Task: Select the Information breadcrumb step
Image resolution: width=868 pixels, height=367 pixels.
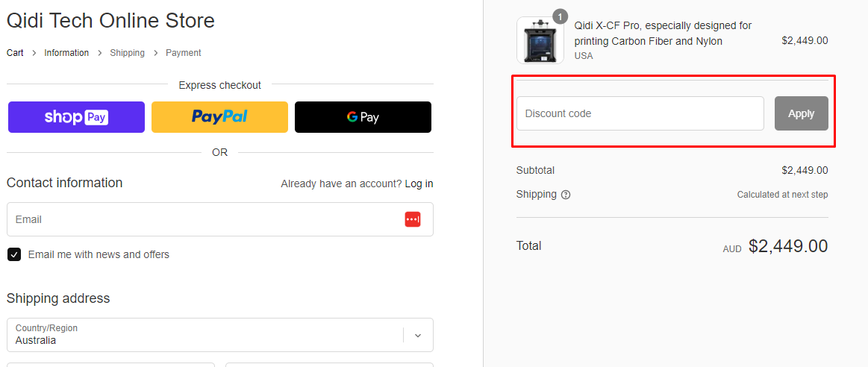Action: pos(66,53)
